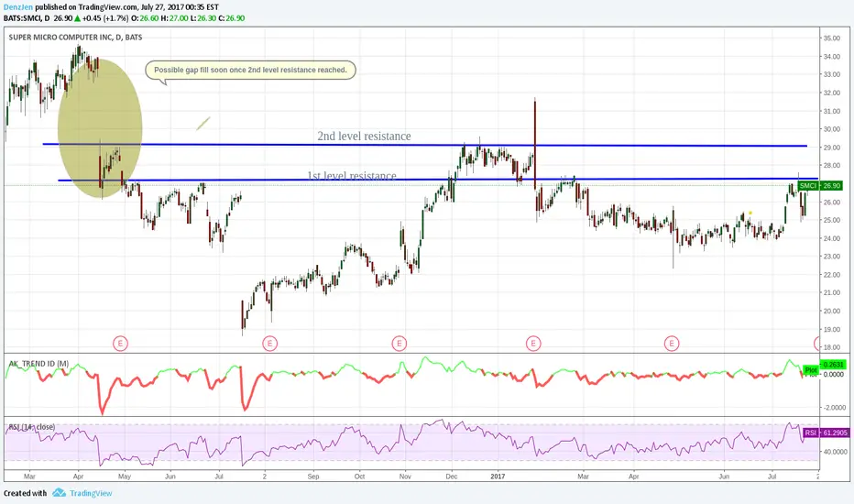Open the TradingView link at the bottom
854x504 pixels.
91,493
